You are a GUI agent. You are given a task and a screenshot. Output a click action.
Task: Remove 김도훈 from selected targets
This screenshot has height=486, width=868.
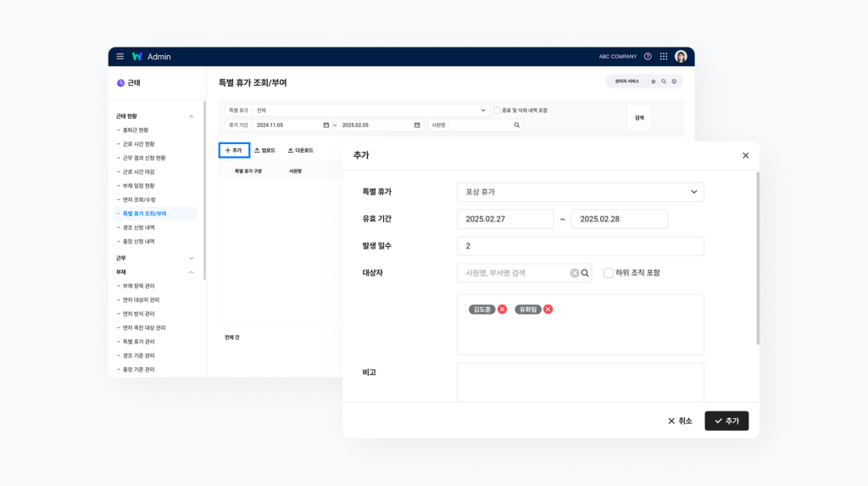point(502,310)
